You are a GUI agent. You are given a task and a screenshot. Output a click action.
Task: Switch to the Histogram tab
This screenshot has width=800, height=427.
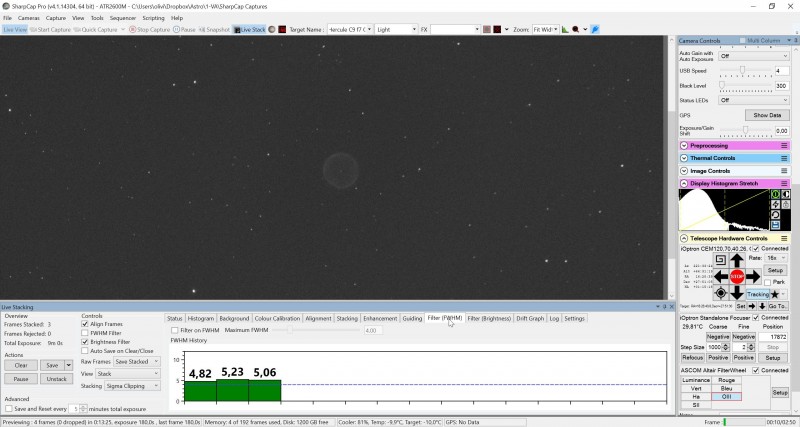(200, 318)
